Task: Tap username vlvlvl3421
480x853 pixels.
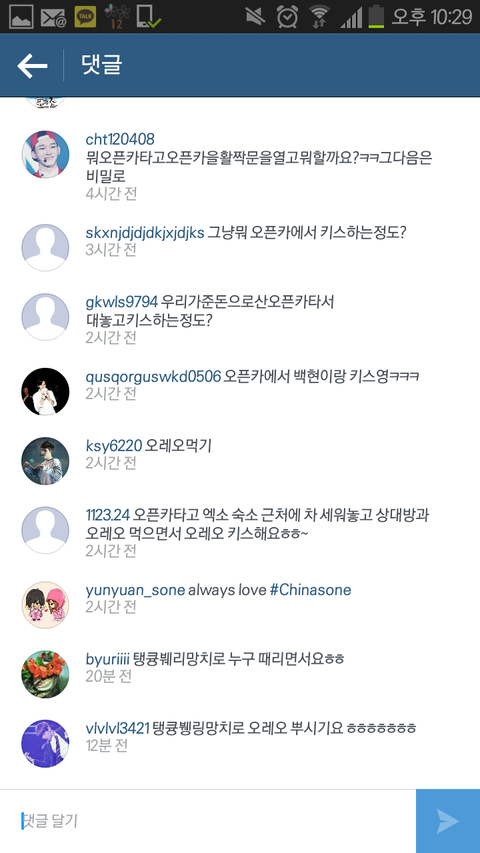Action: (x=118, y=728)
